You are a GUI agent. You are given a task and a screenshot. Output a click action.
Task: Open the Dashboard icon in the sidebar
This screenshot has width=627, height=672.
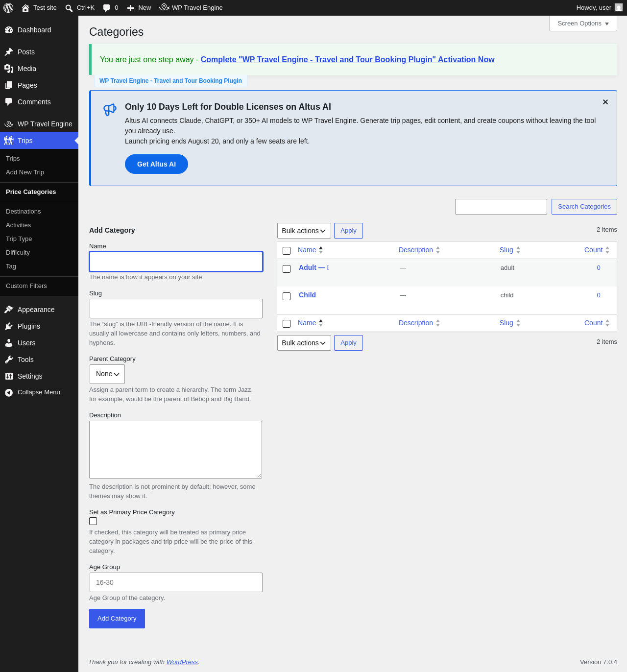pos(9,30)
